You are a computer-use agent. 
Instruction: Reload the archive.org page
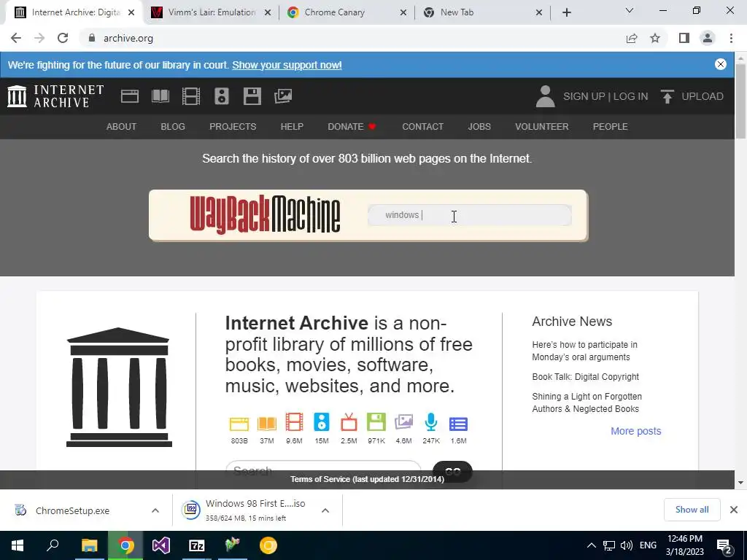click(x=63, y=38)
